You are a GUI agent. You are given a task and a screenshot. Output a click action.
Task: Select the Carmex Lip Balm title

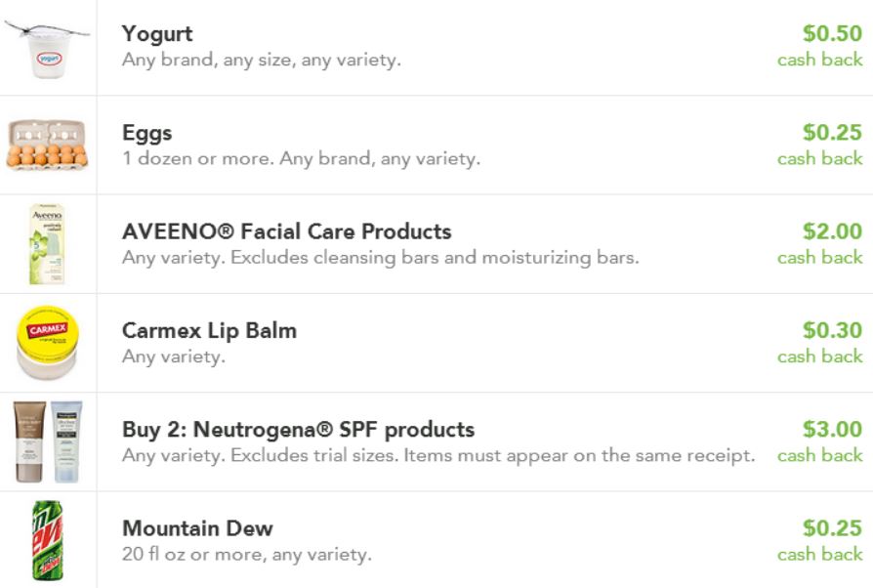(209, 330)
